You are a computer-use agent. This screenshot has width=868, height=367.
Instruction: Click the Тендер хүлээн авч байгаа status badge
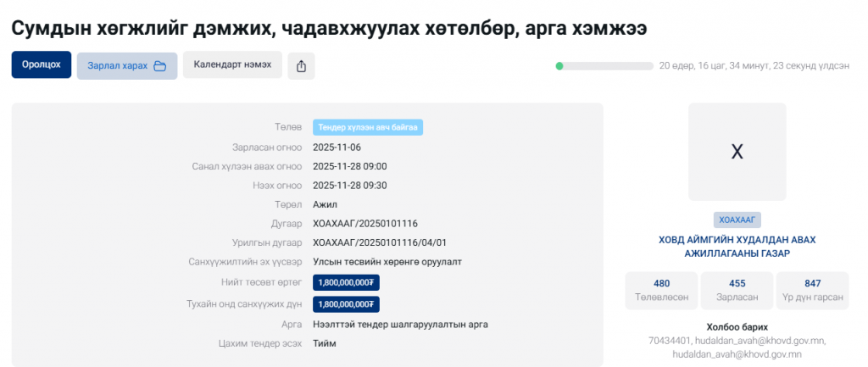tap(367, 127)
